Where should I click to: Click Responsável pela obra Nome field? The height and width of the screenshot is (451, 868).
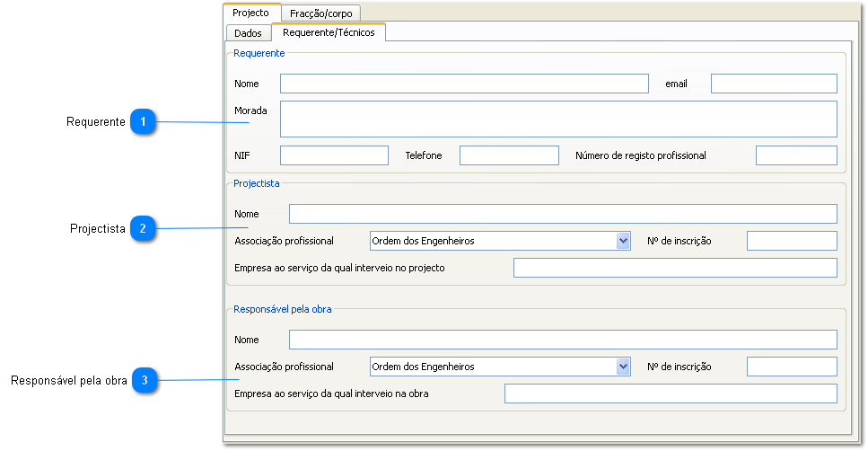click(x=562, y=340)
